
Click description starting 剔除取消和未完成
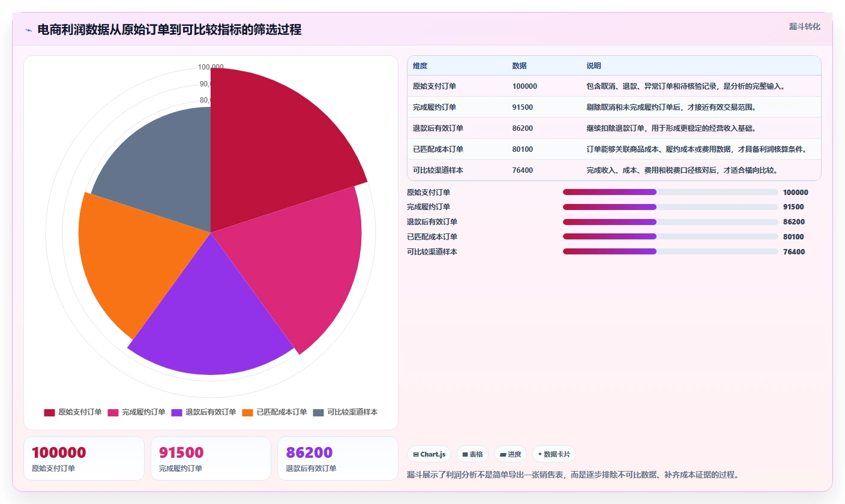click(671, 107)
